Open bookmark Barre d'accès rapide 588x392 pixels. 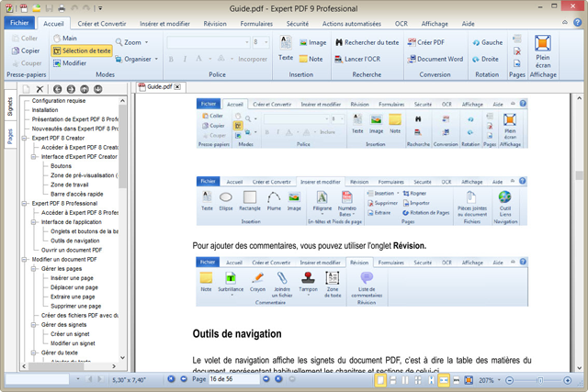pos(77,194)
